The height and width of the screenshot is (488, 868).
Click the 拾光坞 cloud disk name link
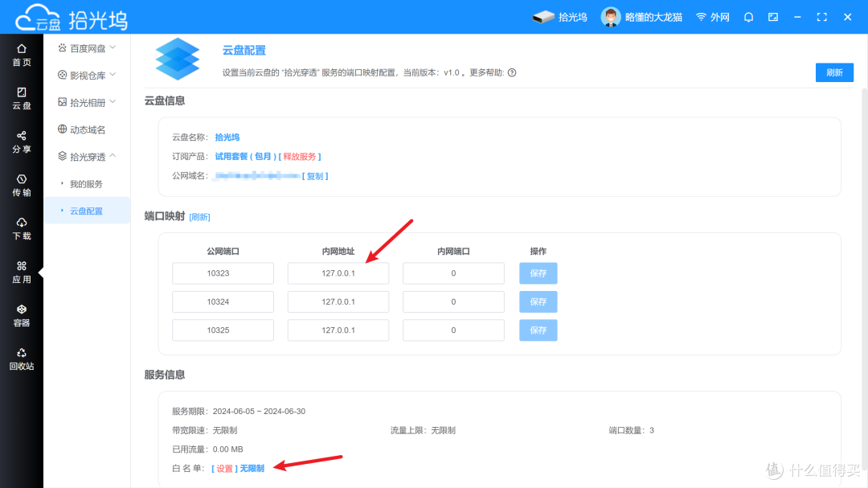(227, 137)
